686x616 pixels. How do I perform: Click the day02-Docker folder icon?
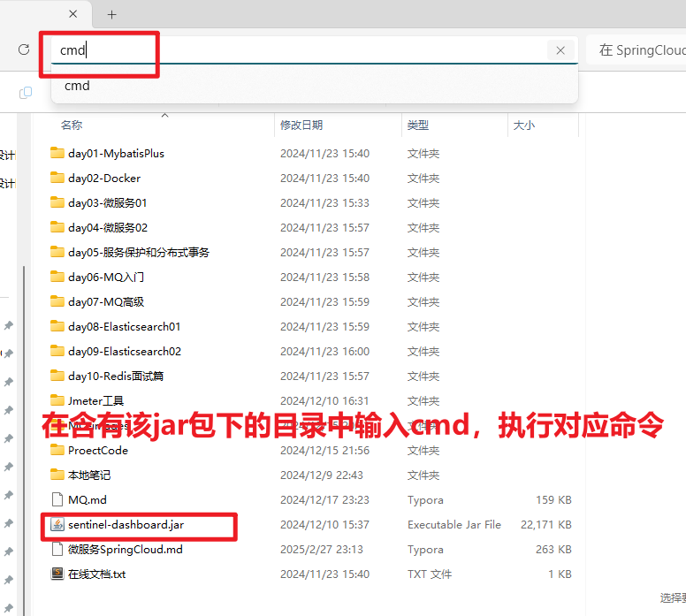point(57,179)
